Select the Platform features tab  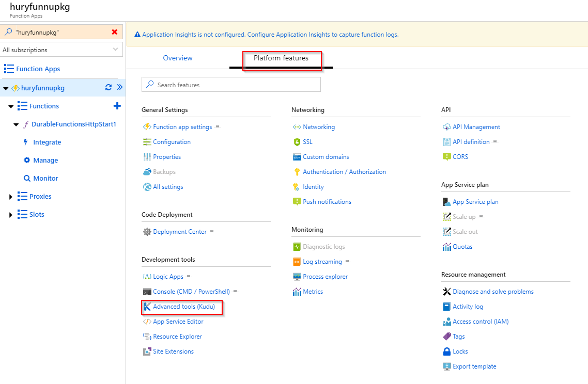coord(281,58)
